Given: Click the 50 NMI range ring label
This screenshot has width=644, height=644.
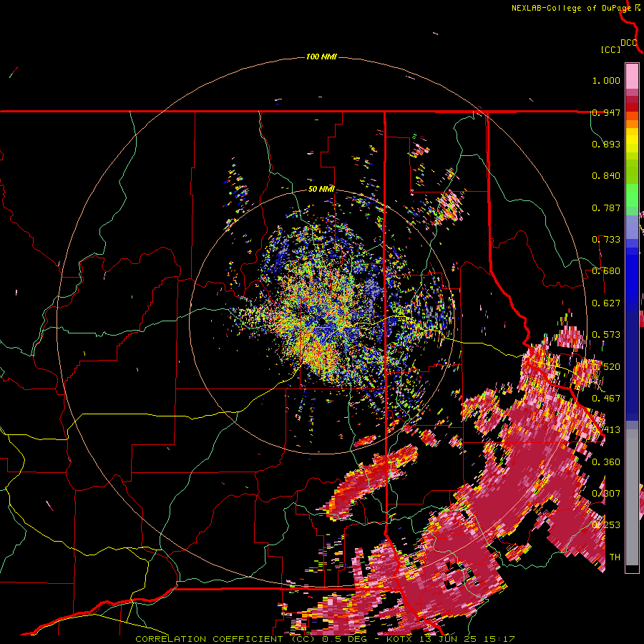Looking at the screenshot, I should (321, 190).
